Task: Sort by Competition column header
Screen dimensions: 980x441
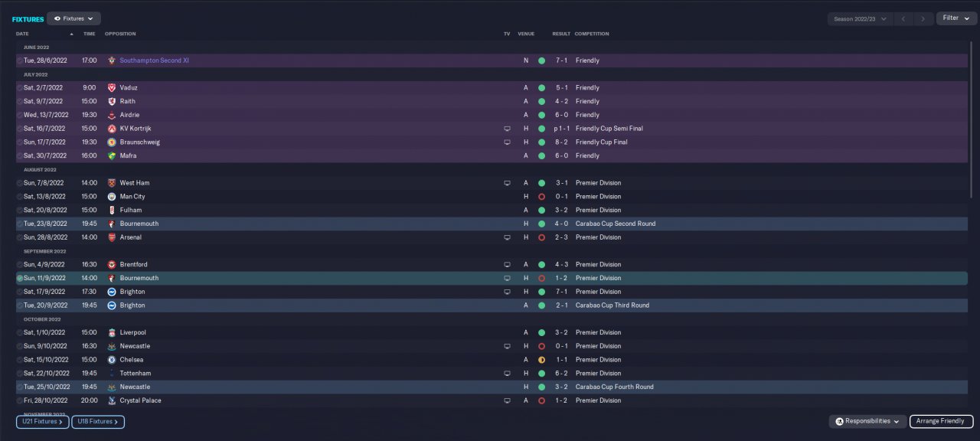Action: (x=592, y=34)
